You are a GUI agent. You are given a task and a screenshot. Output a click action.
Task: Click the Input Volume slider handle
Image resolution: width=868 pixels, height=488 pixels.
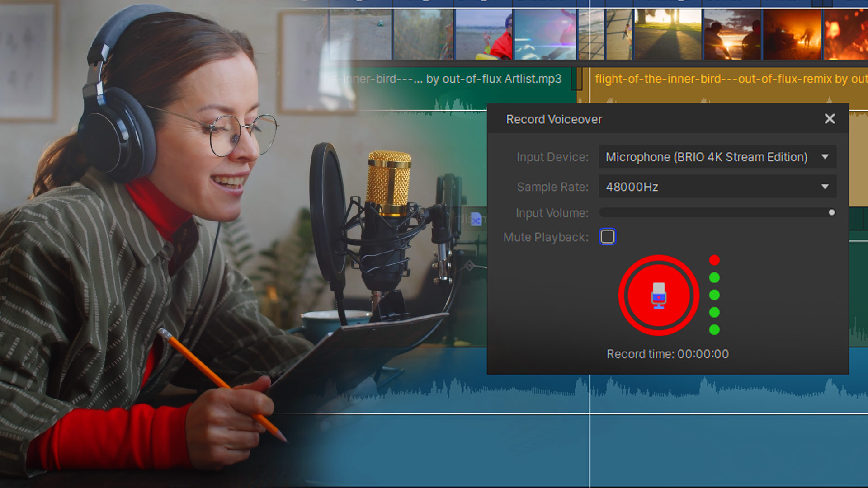click(832, 212)
